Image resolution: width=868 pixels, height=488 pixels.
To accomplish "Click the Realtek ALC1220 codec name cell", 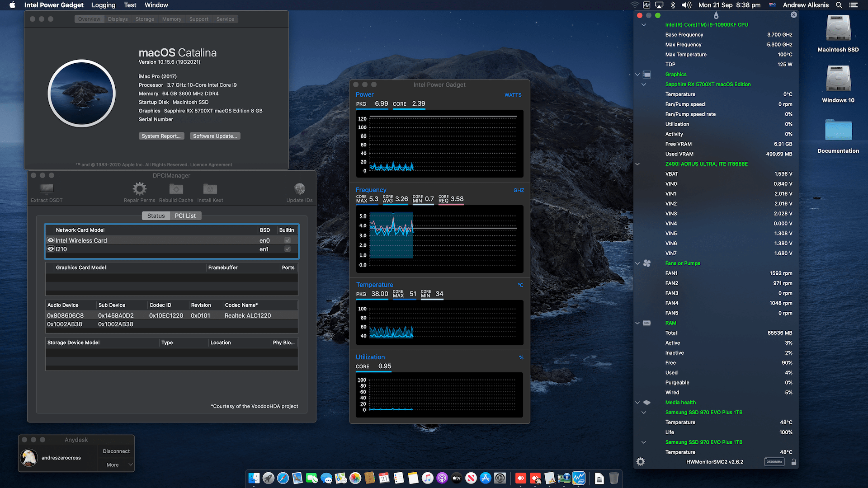I will [x=248, y=315].
